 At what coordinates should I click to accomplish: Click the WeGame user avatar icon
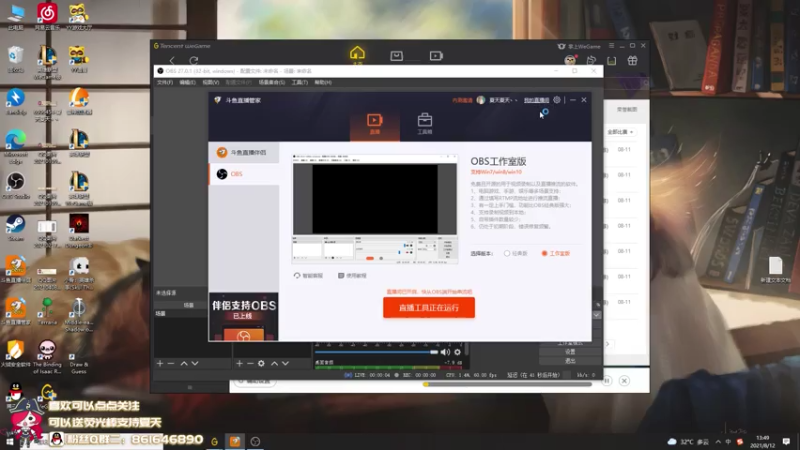tap(570, 61)
